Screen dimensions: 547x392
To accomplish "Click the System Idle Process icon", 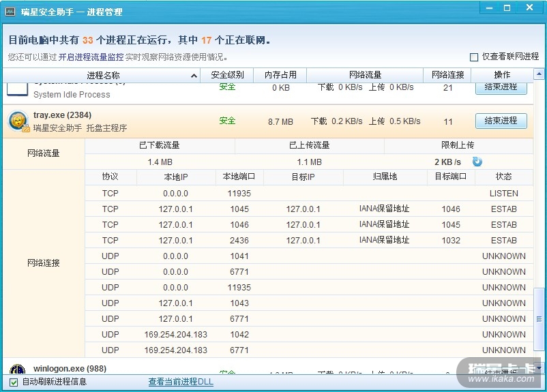I will [18, 87].
